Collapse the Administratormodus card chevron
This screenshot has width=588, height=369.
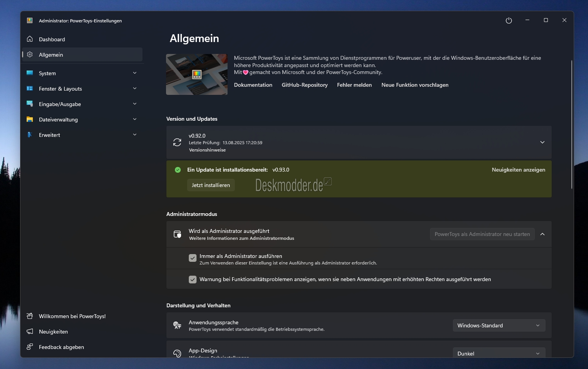[x=542, y=234]
